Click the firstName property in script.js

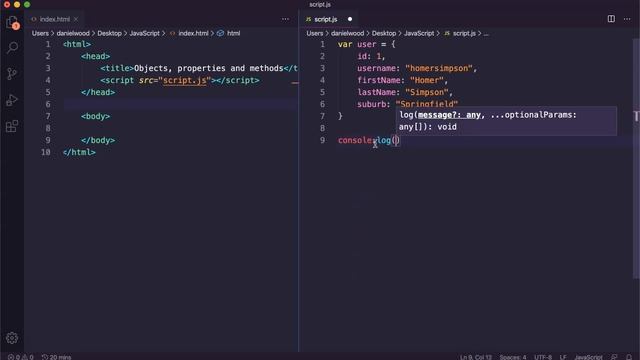coord(378,80)
